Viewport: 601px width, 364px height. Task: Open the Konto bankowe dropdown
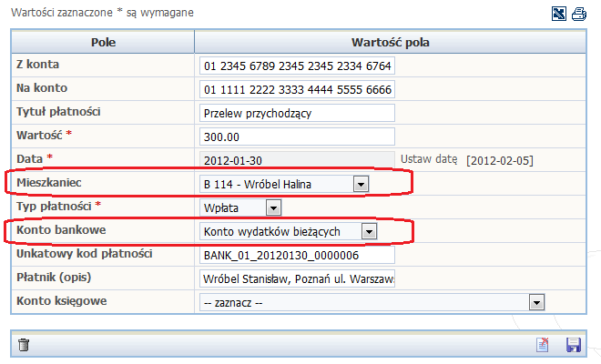coord(369,232)
